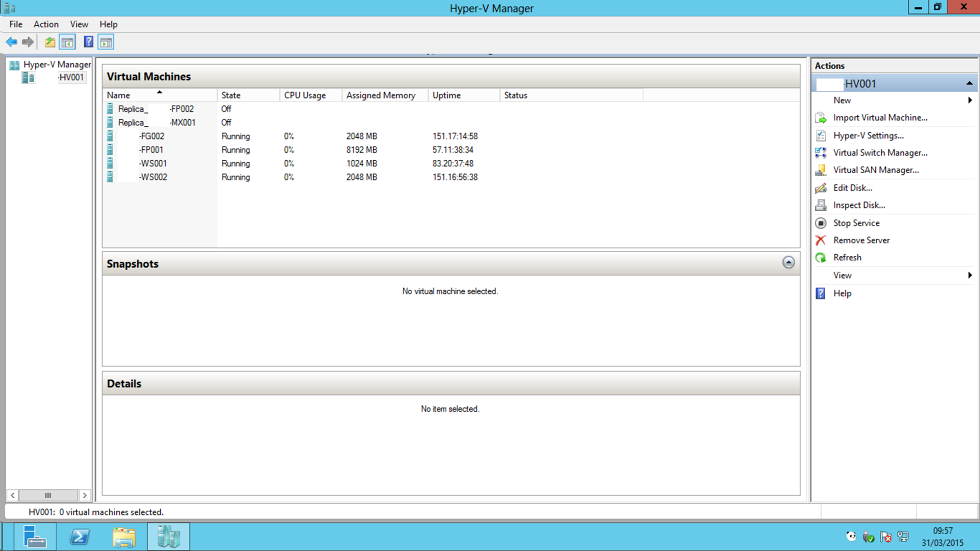Collapse the Snapshots pane with round arrow
This screenshot has height=551, width=980.
pos(789,262)
